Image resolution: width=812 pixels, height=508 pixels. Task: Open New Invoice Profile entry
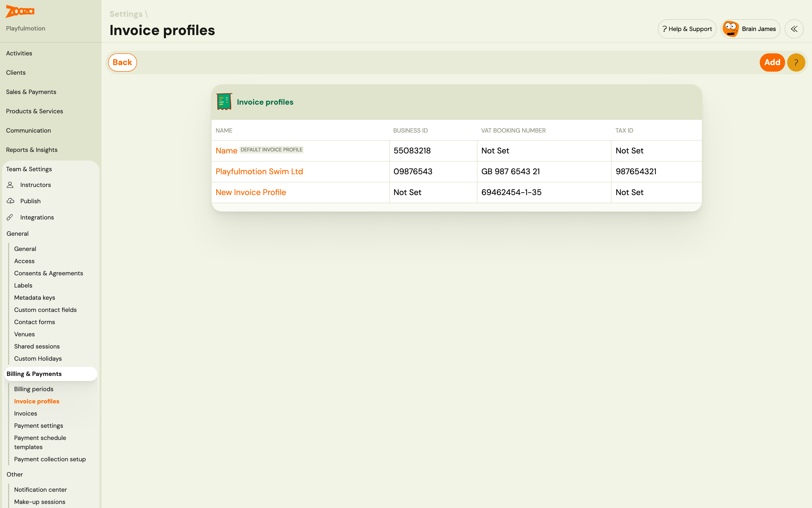251,193
